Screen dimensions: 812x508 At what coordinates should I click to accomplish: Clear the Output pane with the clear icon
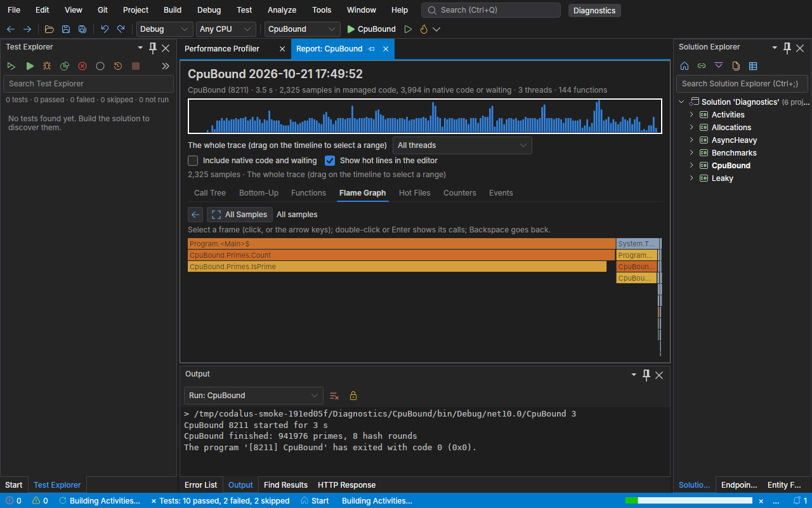tap(334, 396)
